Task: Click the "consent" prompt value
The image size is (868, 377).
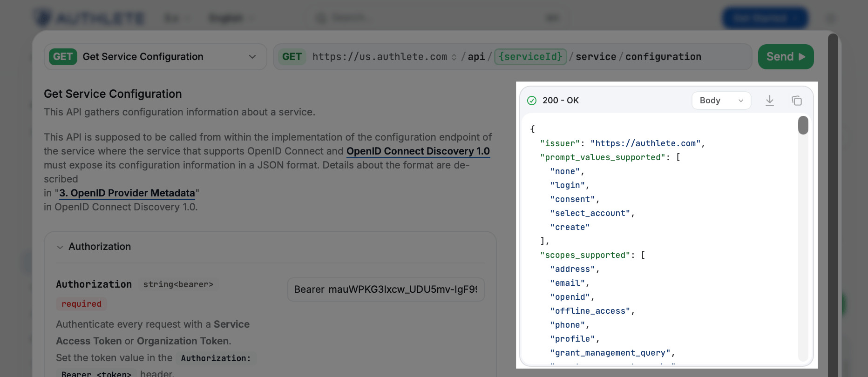Action: click(573, 199)
